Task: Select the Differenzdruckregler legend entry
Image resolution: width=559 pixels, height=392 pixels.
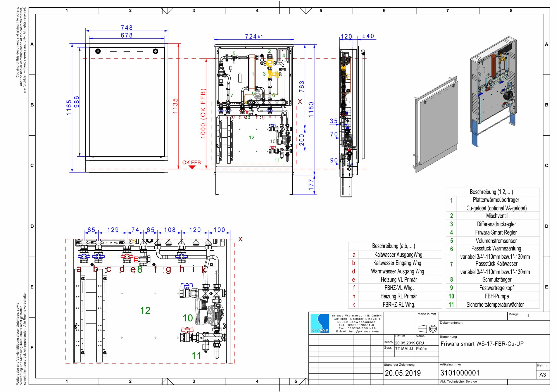Action: (x=493, y=224)
